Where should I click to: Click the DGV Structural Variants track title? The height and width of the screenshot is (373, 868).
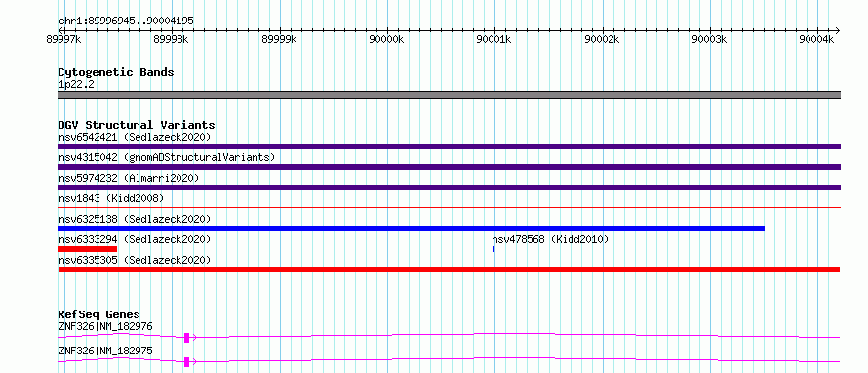[x=137, y=125]
